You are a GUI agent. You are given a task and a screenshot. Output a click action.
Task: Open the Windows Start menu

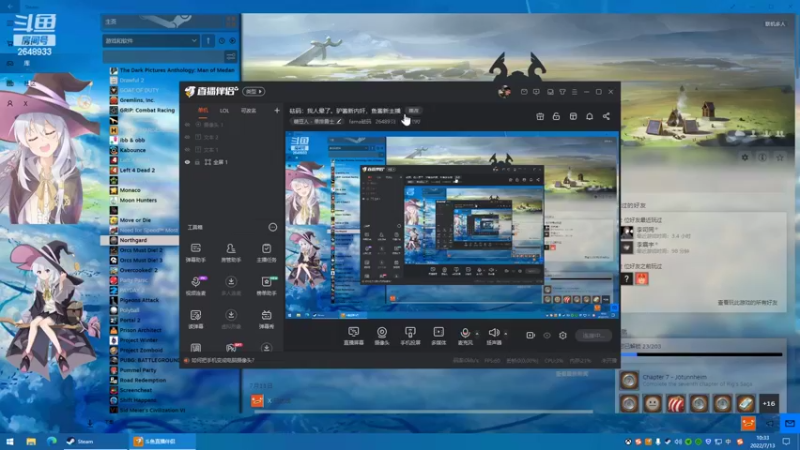[10, 441]
